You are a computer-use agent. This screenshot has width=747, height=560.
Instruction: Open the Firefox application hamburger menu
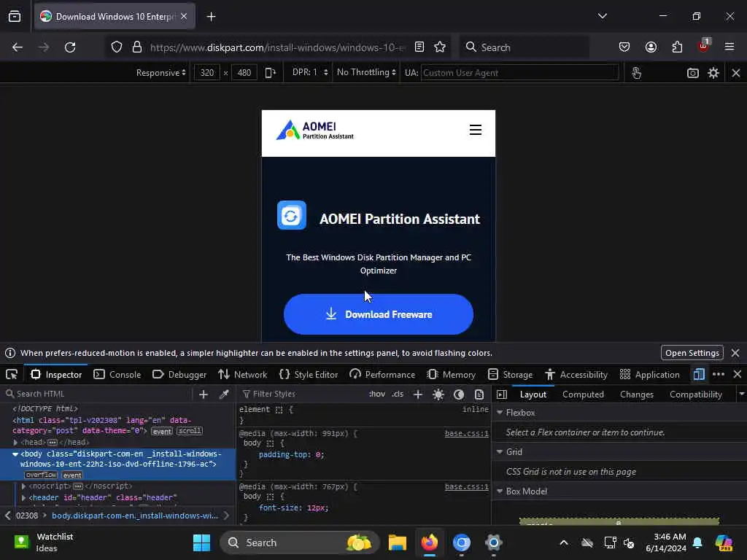729,47
